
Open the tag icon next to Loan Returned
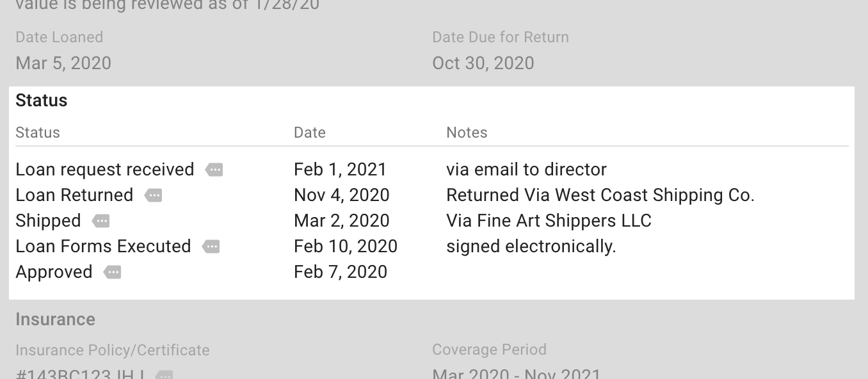coord(154,195)
